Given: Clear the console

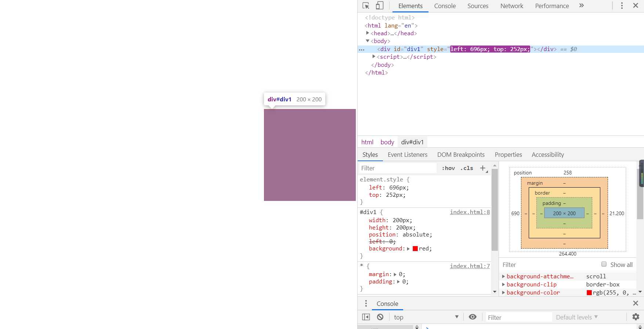Looking at the screenshot, I should coord(380,317).
